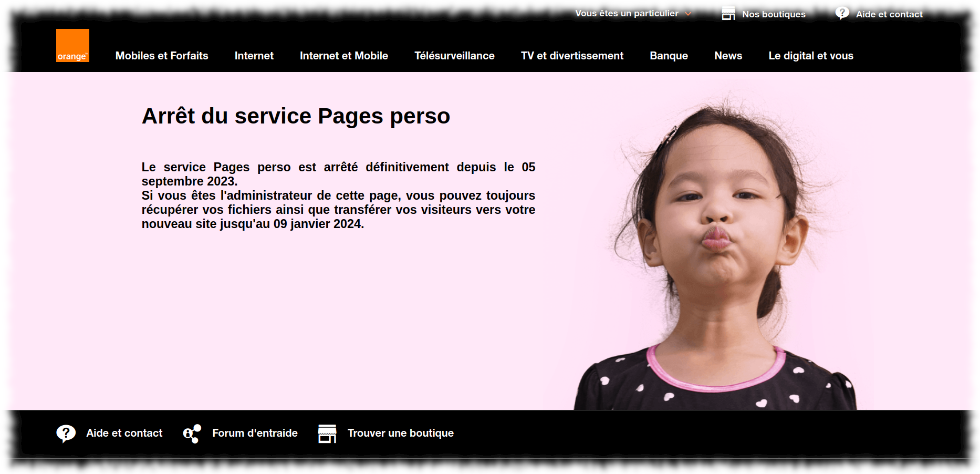This screenshot has width=980, height=474.
Task: Open TV et divertissement menu
Action: point(572,56)
